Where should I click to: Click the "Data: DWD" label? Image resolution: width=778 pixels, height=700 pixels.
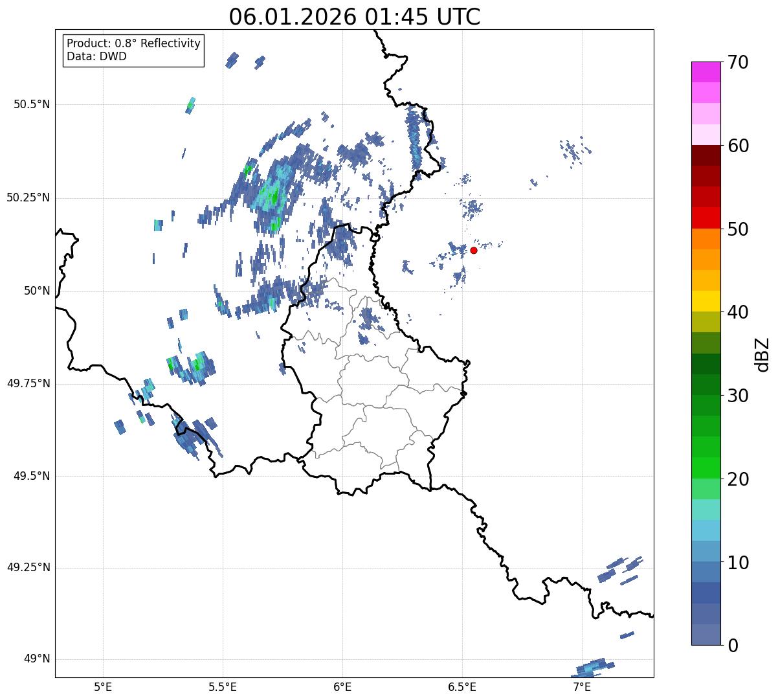(96, 56)
